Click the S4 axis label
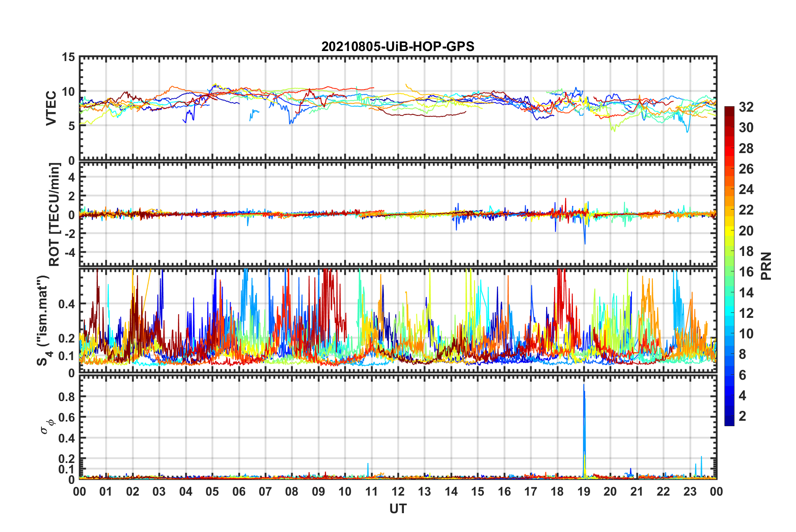The image size is (796, 532). [43, 321]
